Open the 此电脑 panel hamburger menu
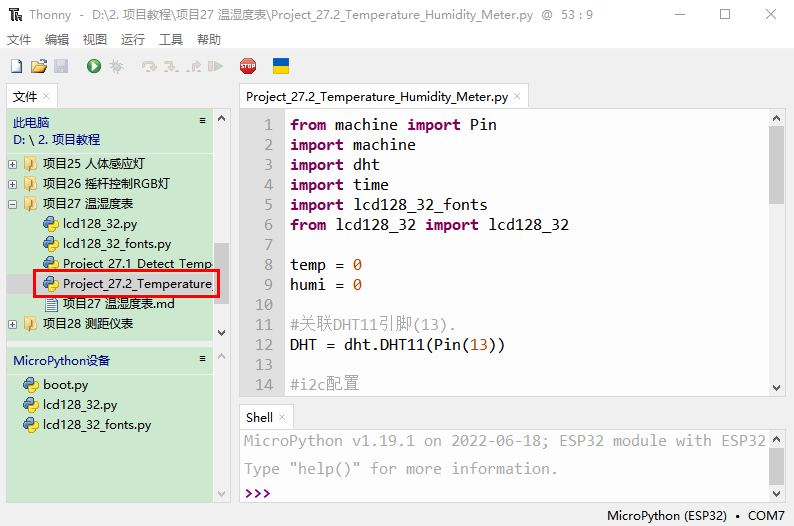794x526 pixels. tap(202, 121)
